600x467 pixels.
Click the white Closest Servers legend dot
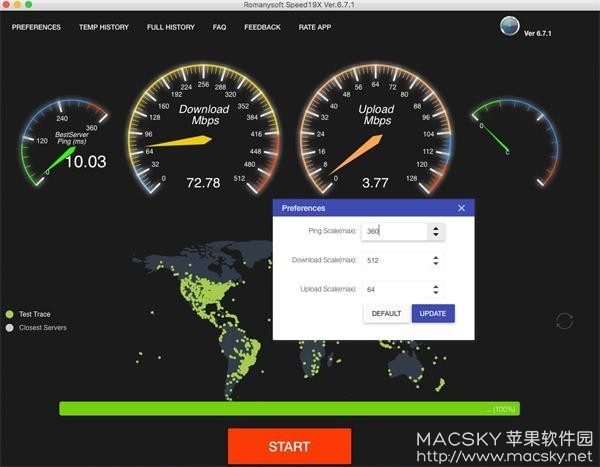tap(10, 328)
